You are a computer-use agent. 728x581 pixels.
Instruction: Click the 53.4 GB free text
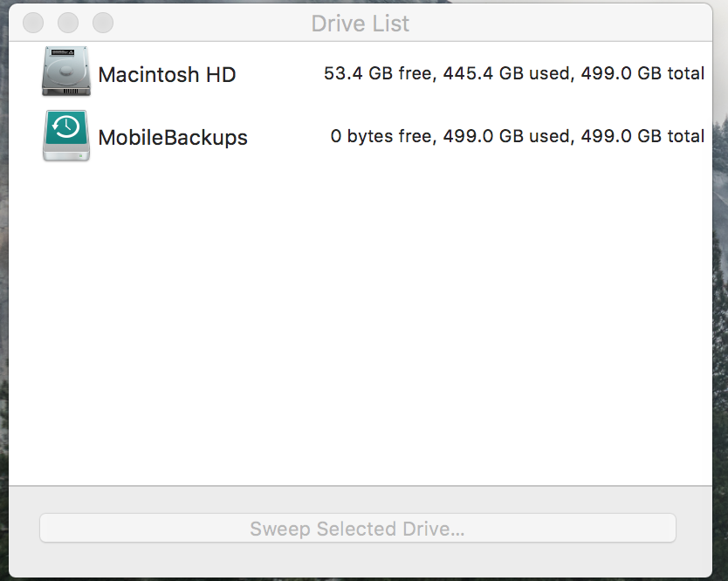(x=377, y=73)
